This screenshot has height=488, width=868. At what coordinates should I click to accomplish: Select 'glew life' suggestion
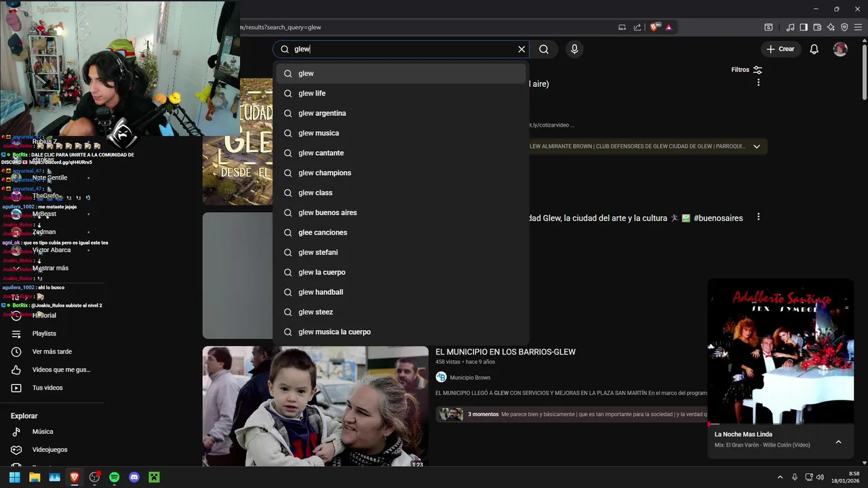click(x=401, y=94)
